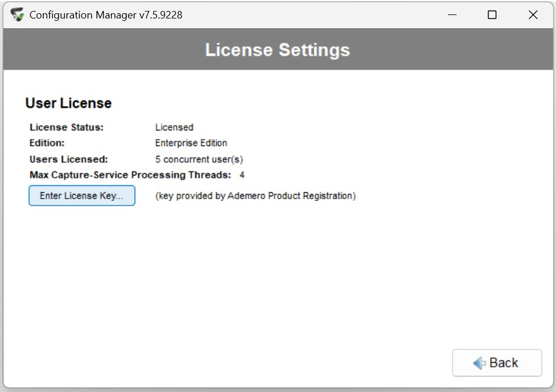
Task: Click the blue arrow icon on Back button
Action: (479, 363)
